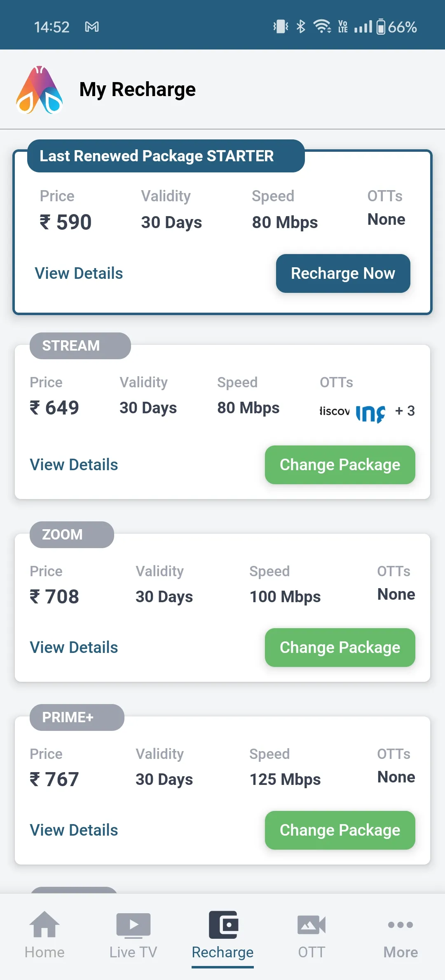Change package to PRIME+ plan
The height and width of the screenshot is (980, 445).
click(340, 830)
